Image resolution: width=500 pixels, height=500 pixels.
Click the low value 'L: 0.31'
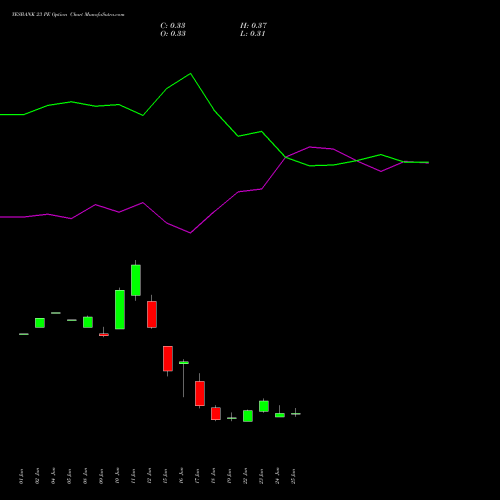point(253,34)
